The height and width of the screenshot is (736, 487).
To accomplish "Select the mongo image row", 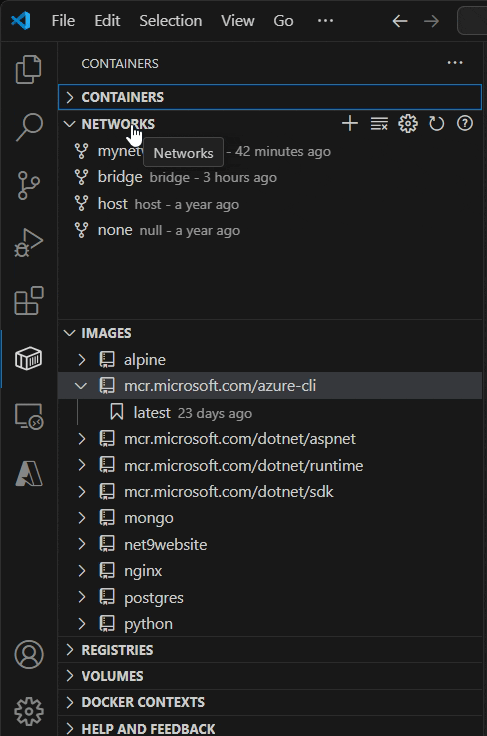I will [x=270, y=518].
